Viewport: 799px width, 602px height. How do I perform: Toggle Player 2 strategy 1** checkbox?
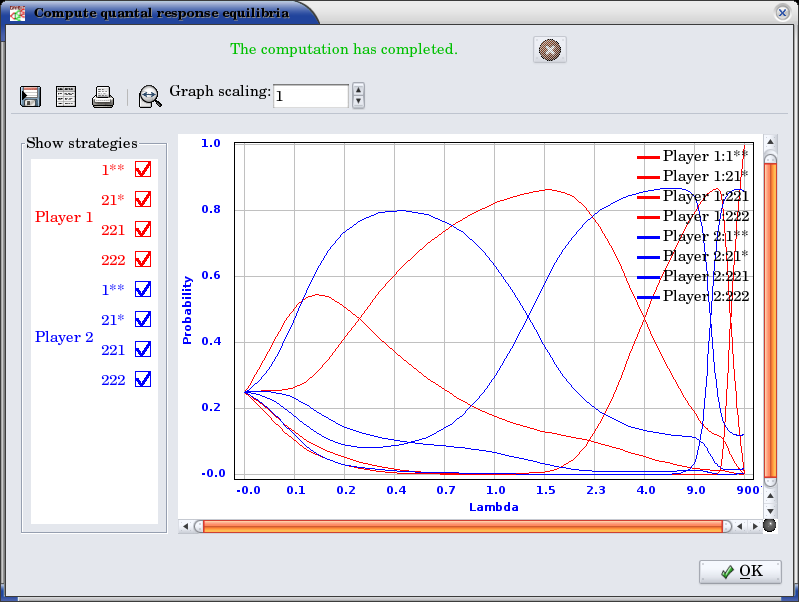tap(143, 290)
